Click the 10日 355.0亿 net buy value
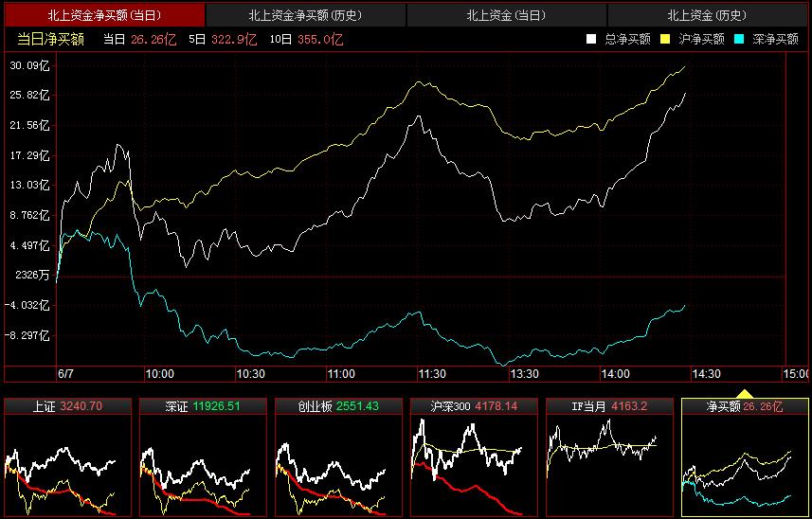 [305, 39]
